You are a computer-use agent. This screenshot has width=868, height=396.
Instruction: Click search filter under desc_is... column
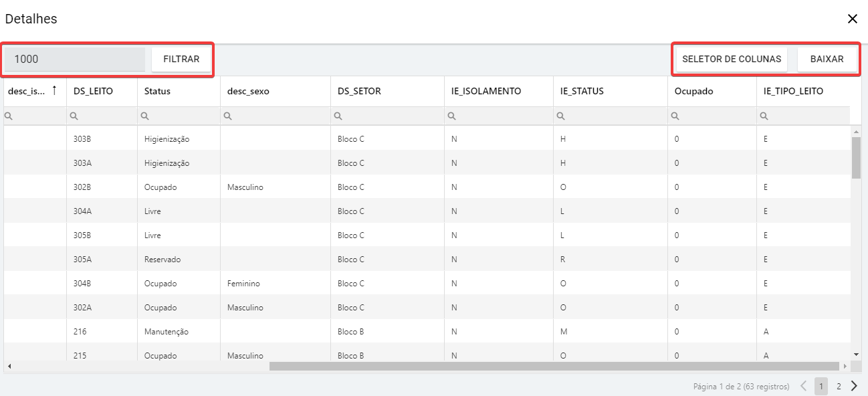tap(35, 116)
